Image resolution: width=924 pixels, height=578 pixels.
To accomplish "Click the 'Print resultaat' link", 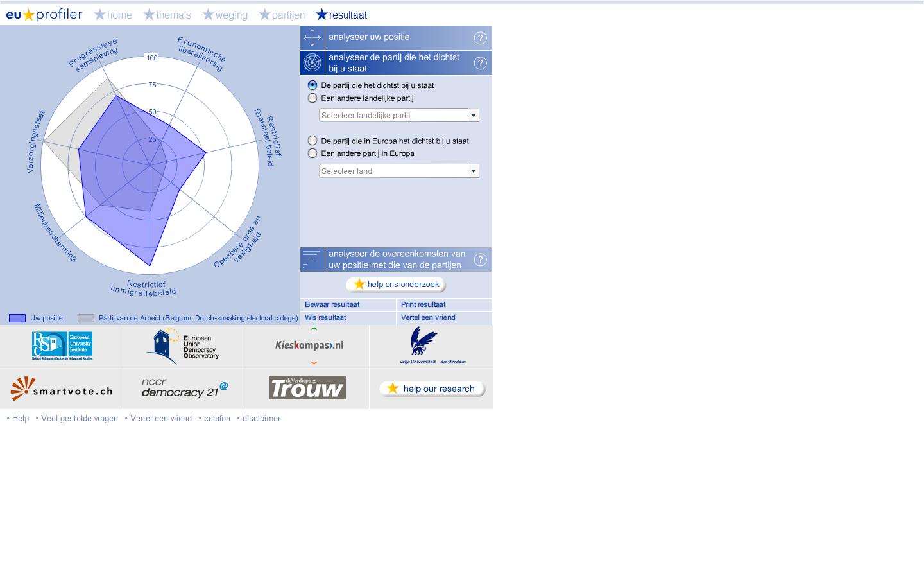I will click(423, 305).
